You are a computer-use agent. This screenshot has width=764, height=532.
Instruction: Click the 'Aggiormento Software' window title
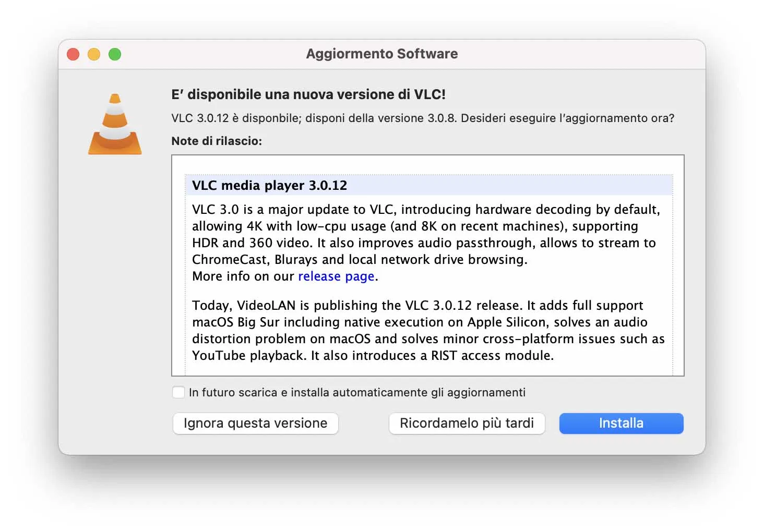click(x=381, y=53)
